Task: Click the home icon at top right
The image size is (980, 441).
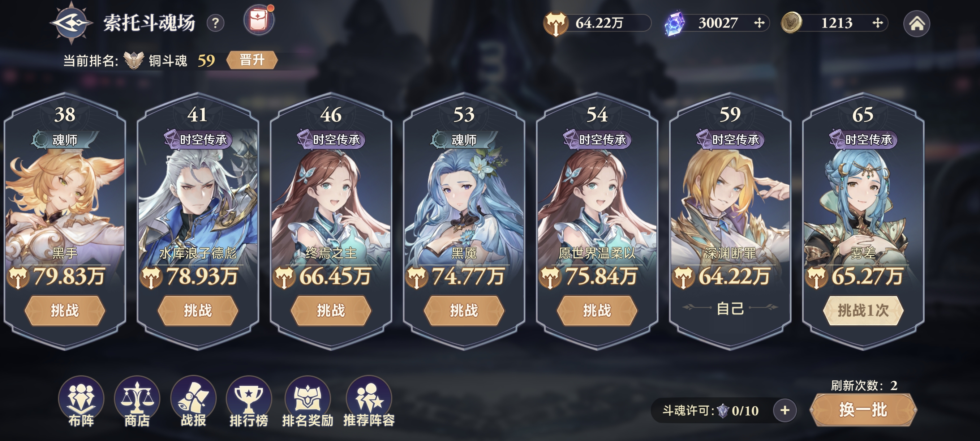Action: point(917,23)
